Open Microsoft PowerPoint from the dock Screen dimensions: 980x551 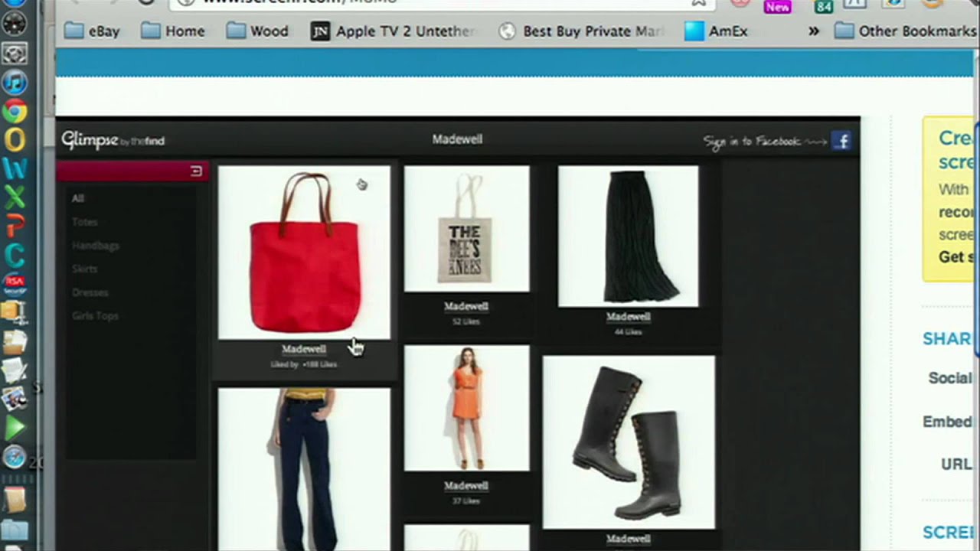point(15,226)
